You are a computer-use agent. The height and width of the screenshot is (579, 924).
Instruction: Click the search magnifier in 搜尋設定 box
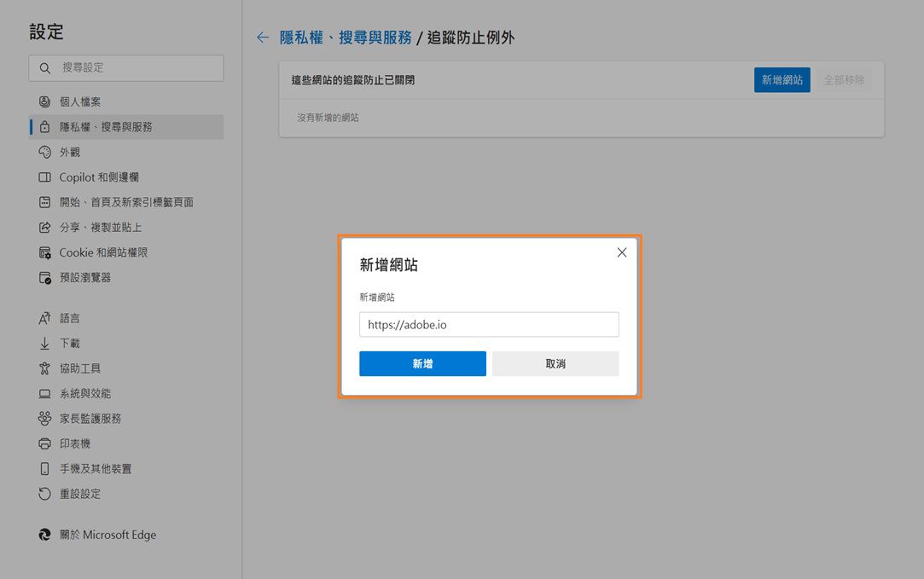point(44,68)
